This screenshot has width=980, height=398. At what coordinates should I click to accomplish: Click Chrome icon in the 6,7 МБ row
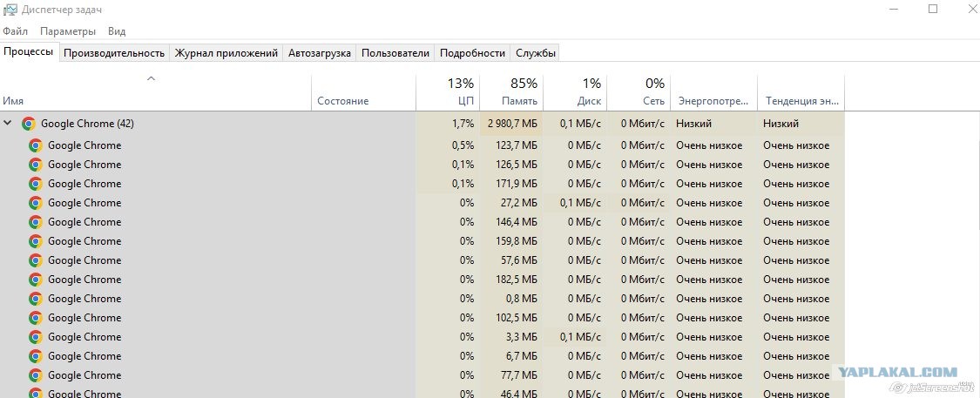36,356
